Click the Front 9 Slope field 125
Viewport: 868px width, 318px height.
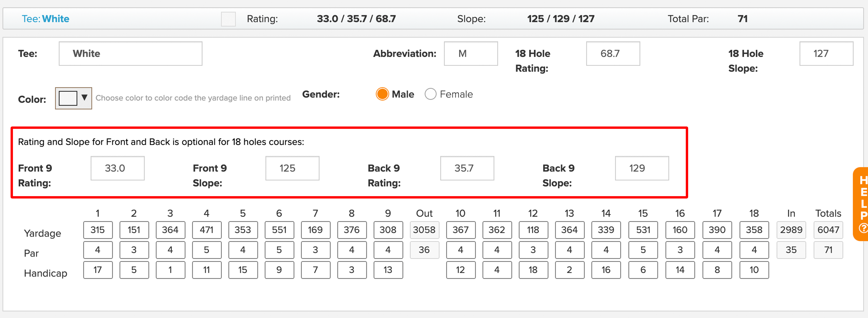[292, 168]
